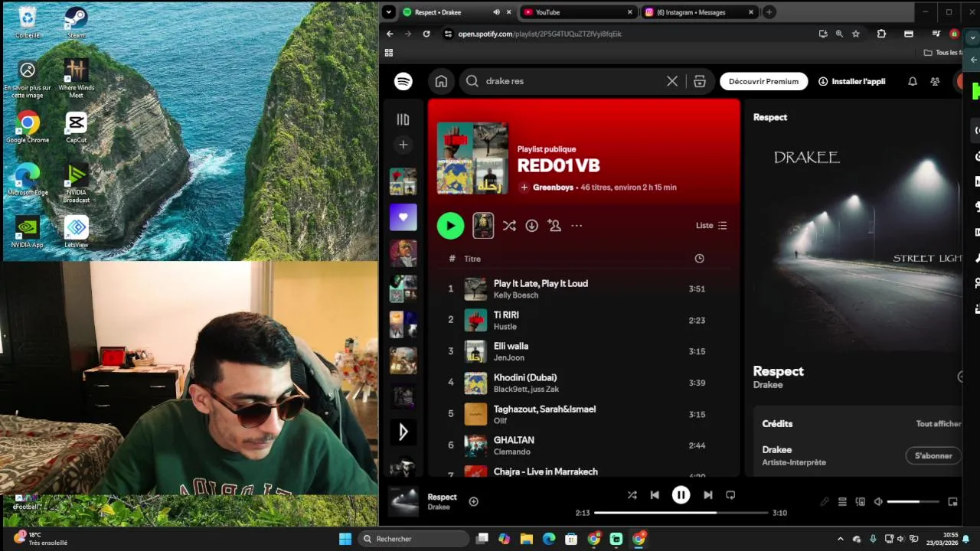Open the Liste view dropdown
This screenshot has width=980, height=551.
(711, 226)
